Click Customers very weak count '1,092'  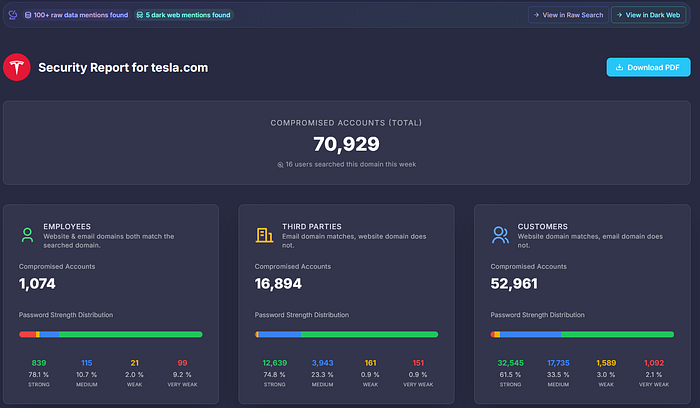654,363
